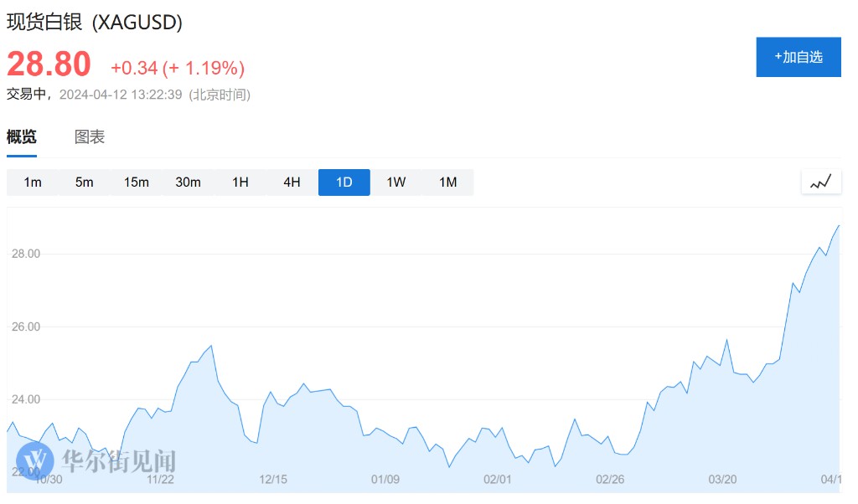Open the 图表 tab
The width and height of the screenshot is (858, 504).
pos(90,137)
